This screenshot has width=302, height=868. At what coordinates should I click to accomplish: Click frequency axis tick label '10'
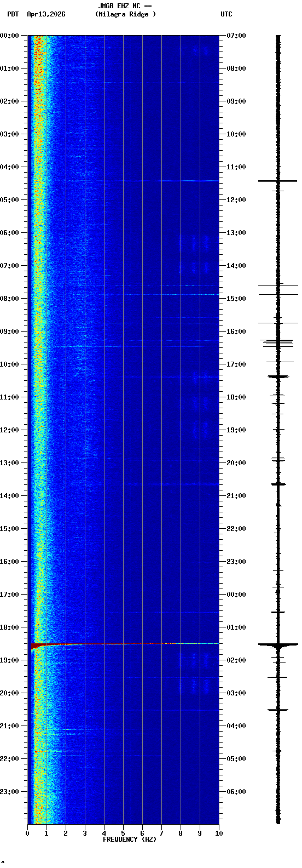click(x=219, y=833)
